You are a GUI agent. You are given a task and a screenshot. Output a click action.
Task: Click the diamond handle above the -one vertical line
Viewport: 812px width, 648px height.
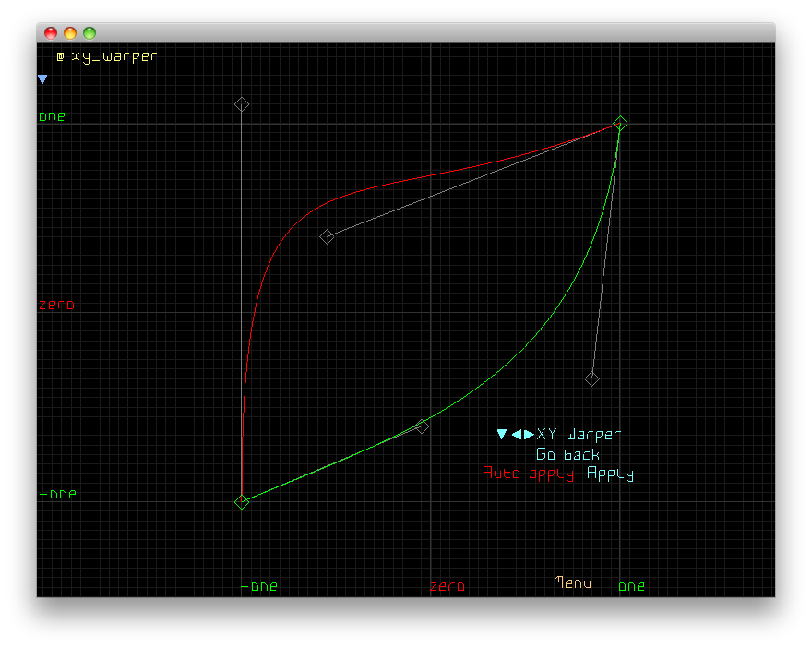(x=242, y=104)
